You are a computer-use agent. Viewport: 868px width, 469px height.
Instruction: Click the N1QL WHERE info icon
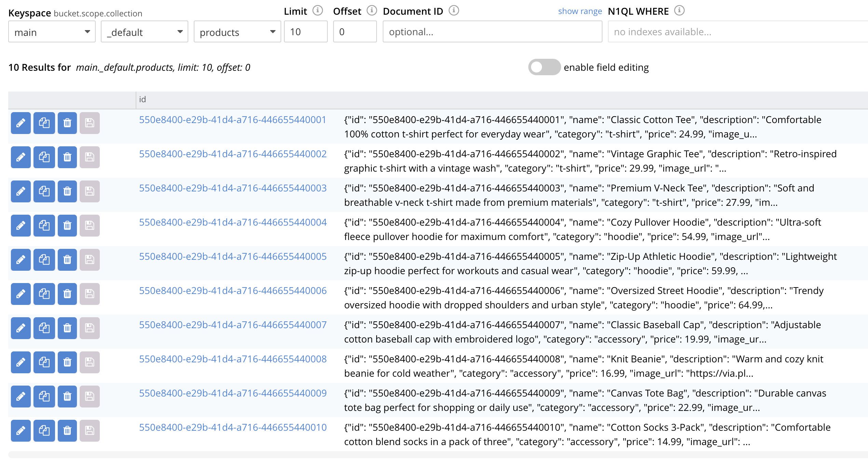click(679, 11)
